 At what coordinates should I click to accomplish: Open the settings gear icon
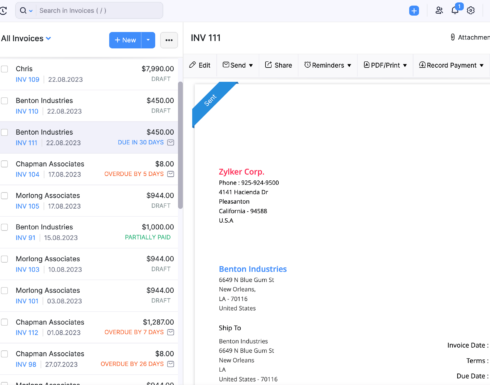[470, 11]
